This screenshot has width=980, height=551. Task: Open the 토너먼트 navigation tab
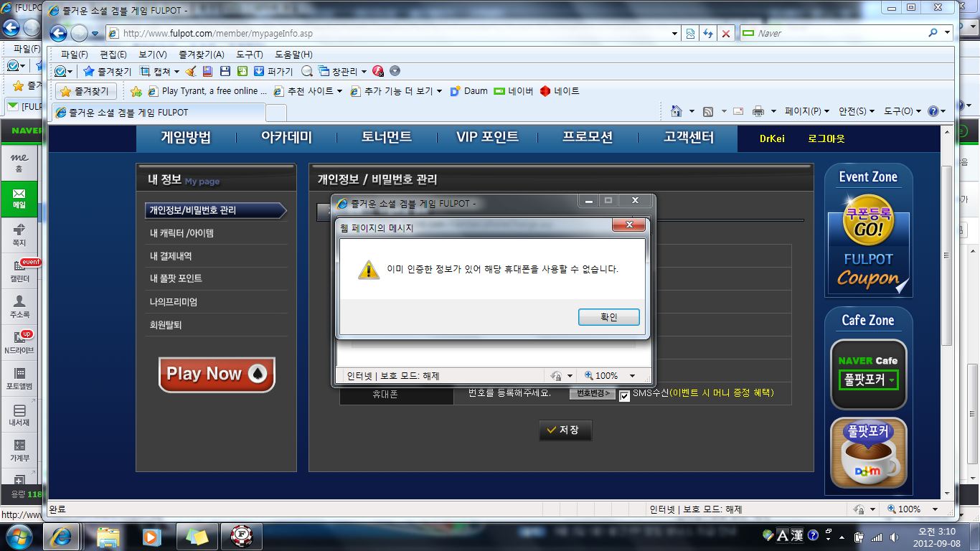387,138
